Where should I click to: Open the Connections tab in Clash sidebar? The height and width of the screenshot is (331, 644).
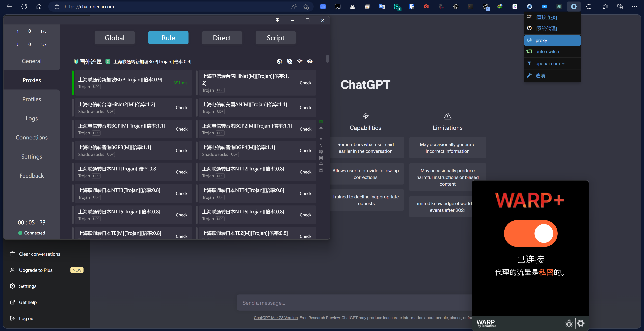click(32, 137)
